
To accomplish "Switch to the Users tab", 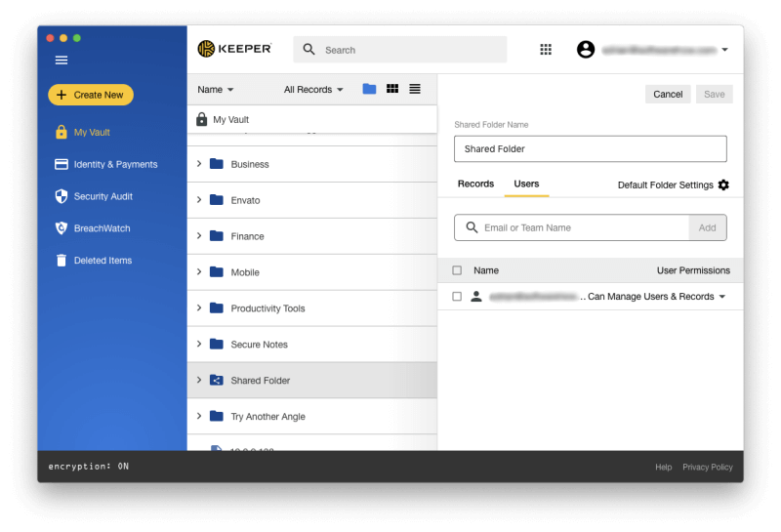I will point(526,184).
